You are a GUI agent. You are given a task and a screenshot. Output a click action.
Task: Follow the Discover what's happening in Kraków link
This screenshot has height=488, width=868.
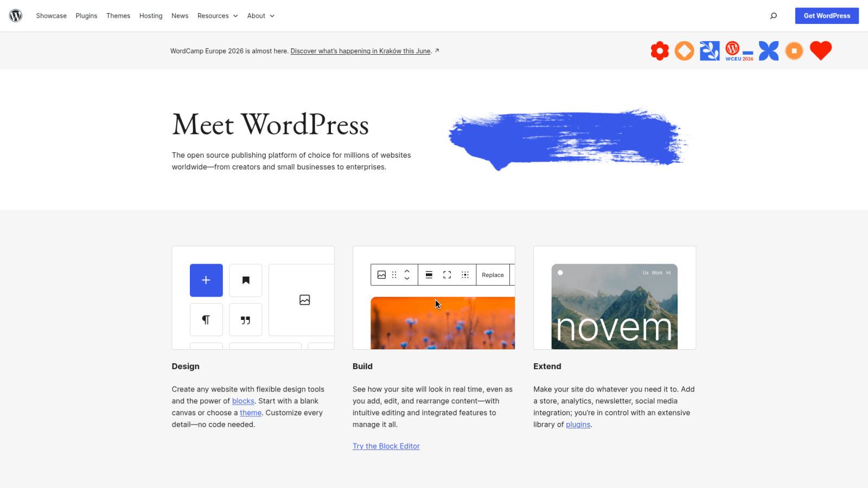(x=361, y=51)
